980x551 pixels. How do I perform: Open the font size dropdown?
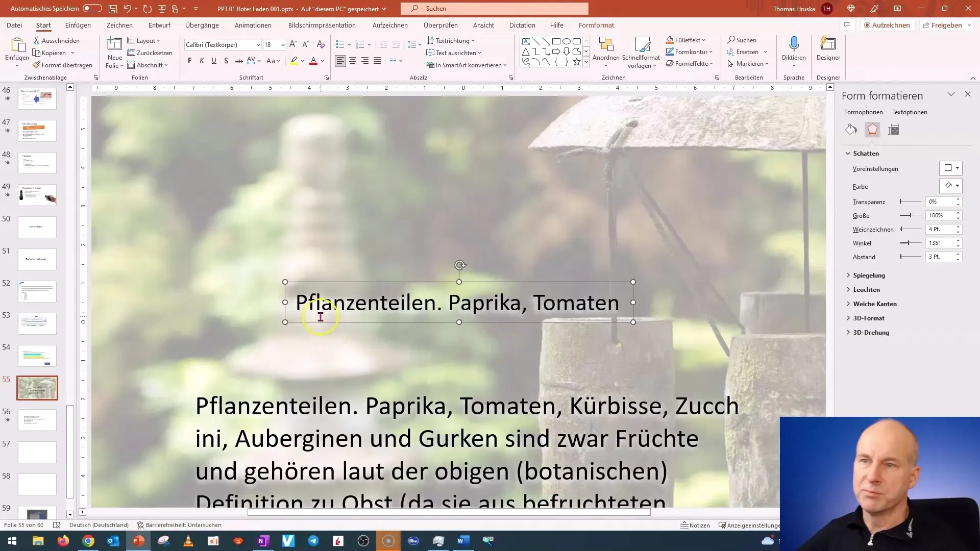[x=283, y=45]
